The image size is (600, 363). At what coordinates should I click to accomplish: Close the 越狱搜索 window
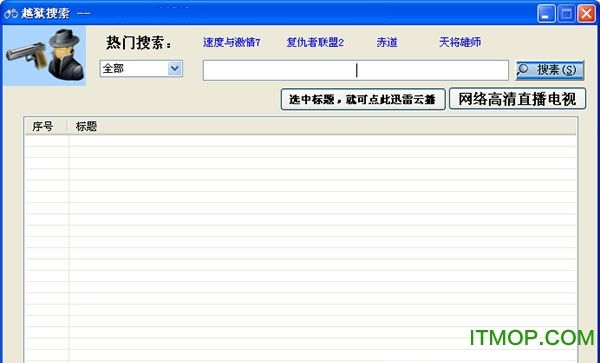(587, 14)
